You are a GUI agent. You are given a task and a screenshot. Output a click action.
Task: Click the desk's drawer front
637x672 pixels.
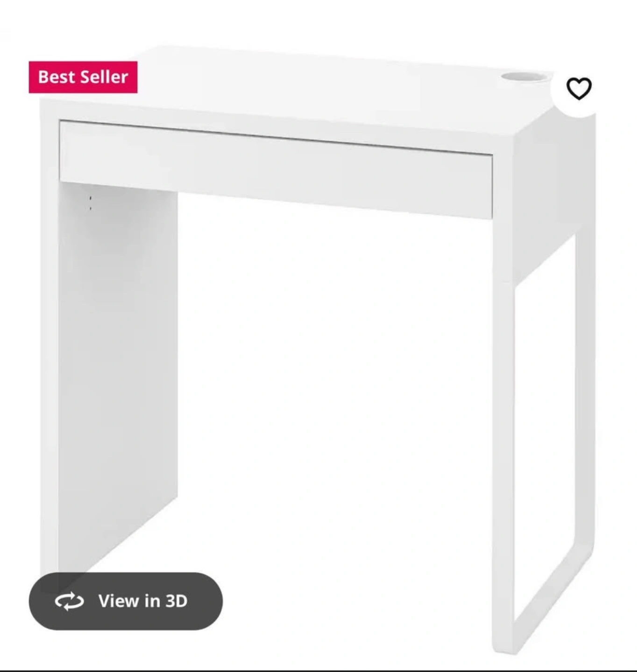tap(276, 169)
